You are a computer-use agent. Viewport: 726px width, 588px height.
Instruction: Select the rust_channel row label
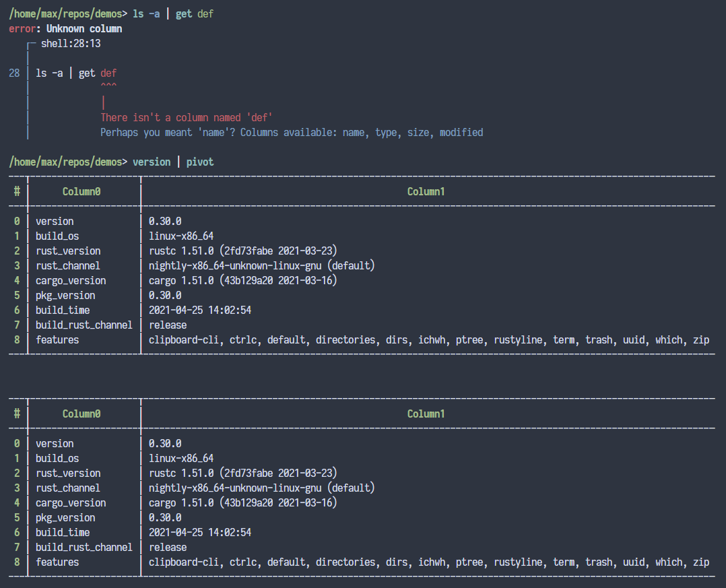pyautogui.click(x=67, y=265)
